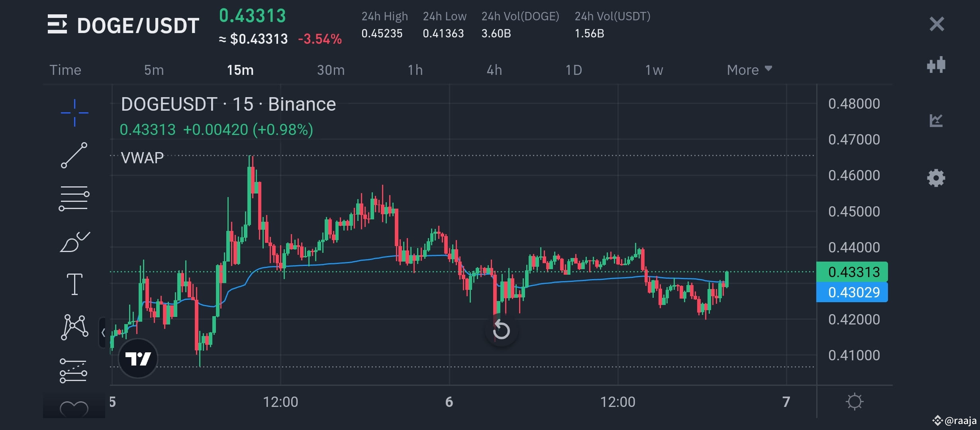Image resolution: width=980 pixels, height=430 pixels.
Task: Click the current price label 0.43313
Action: [x=853, y=272]
